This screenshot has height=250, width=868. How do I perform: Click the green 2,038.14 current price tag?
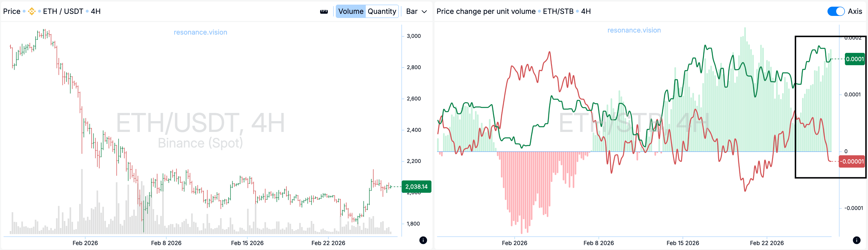(x=416, y=187)
